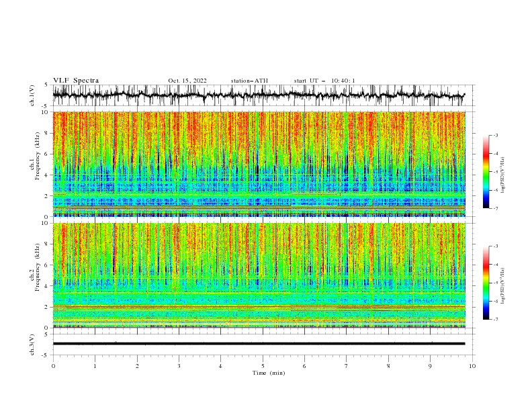The image size is (532, 411).
Task: Click the "9" tick on the time axis
Action: pos(430,366)
